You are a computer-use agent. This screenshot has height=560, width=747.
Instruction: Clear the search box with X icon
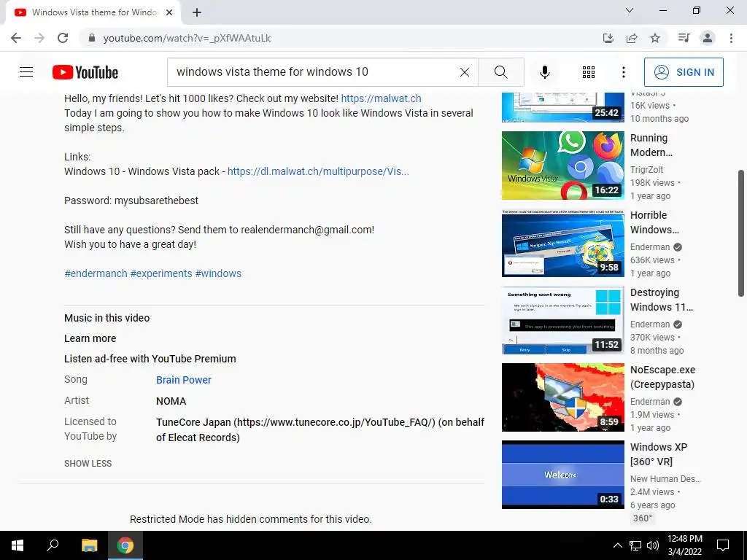point(465,72)
